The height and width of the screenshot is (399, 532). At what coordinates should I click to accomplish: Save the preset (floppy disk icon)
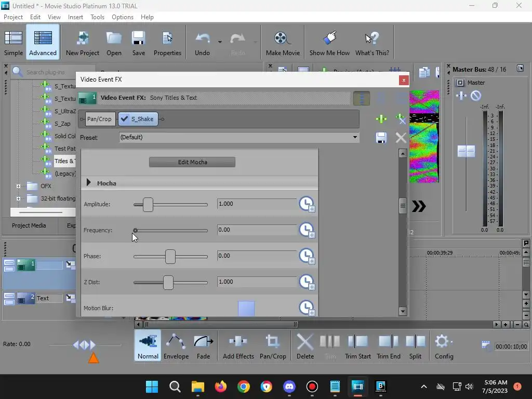point(381,138)
